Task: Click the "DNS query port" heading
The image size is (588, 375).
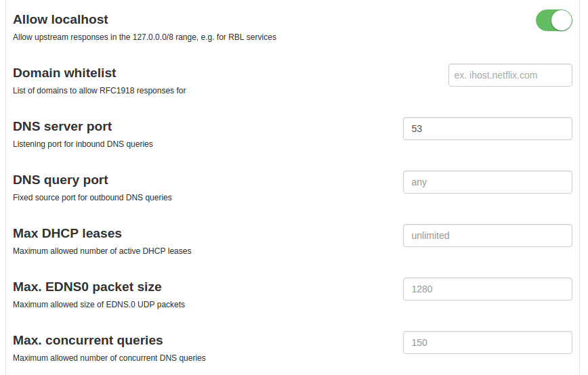Action: click(x=60, y=180)
